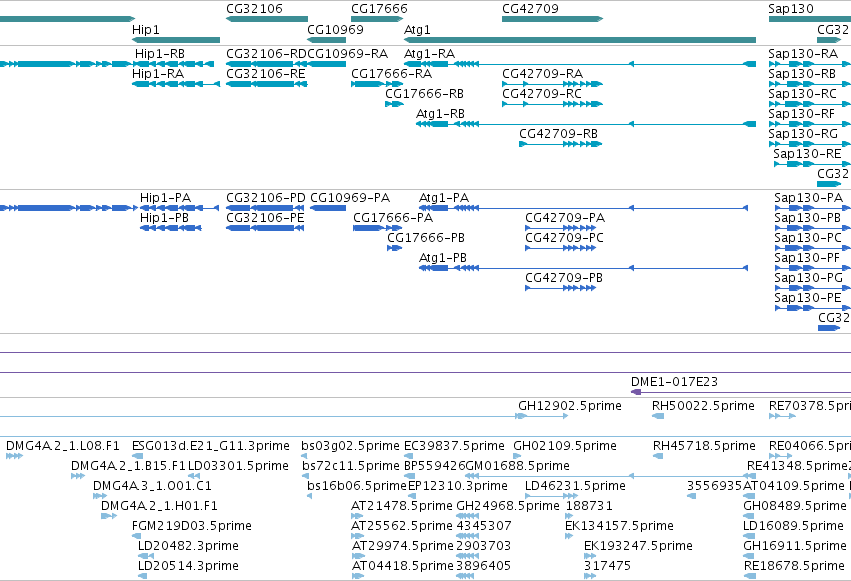Select the LD20514.3prime EST
Image resolution: width=851 pixels, height=581 pixels.
pyautogui.click(x=142, y=576)
